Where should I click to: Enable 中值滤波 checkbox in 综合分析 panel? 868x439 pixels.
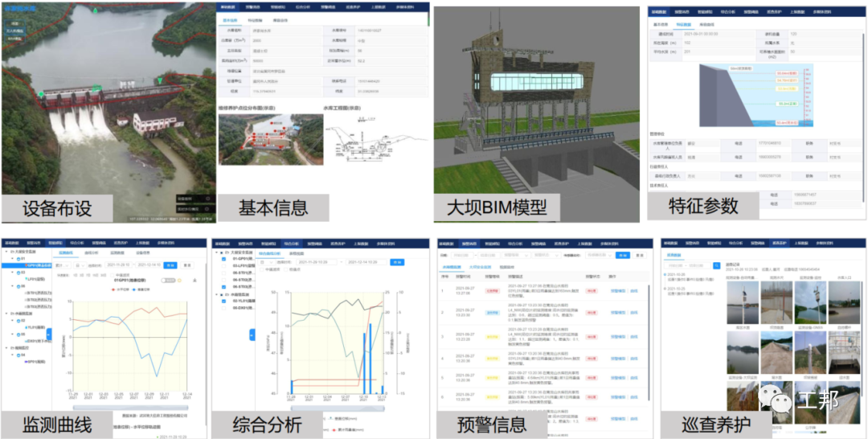(x=261, y=269)
